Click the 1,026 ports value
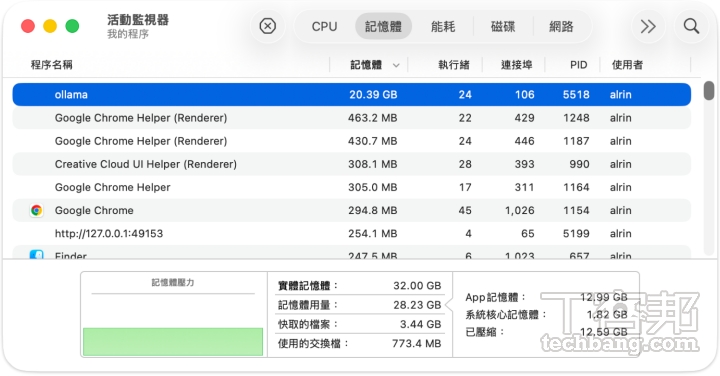Image resolution: width=720 pixels, height=376 pixels. point(519,210)
